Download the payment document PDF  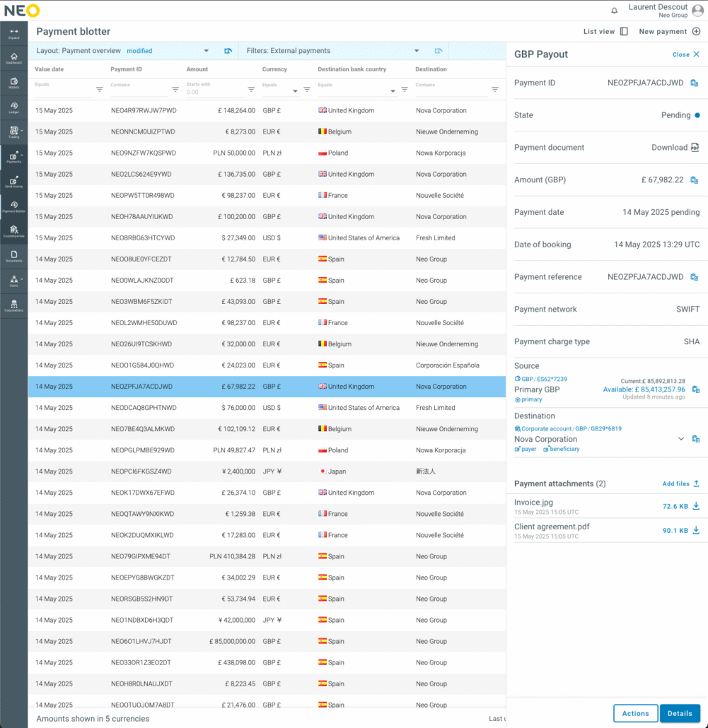click(694, 148)
